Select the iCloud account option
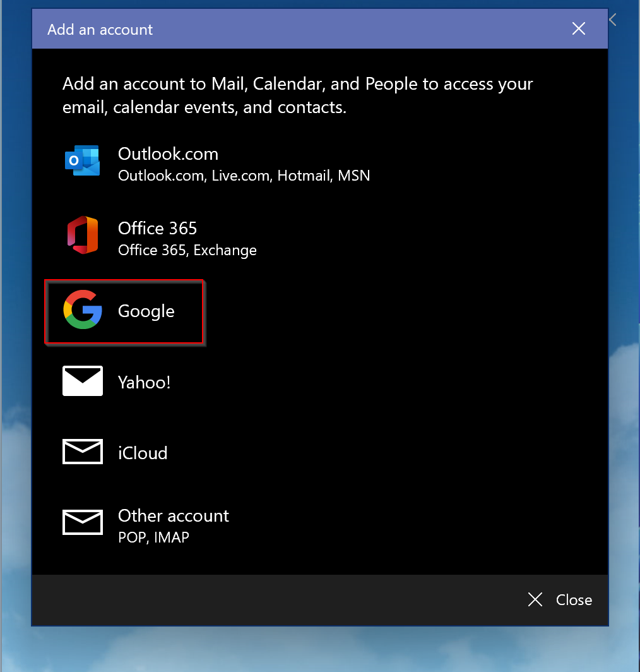Viewport: 640px width, 672px height. click(143, 452)
